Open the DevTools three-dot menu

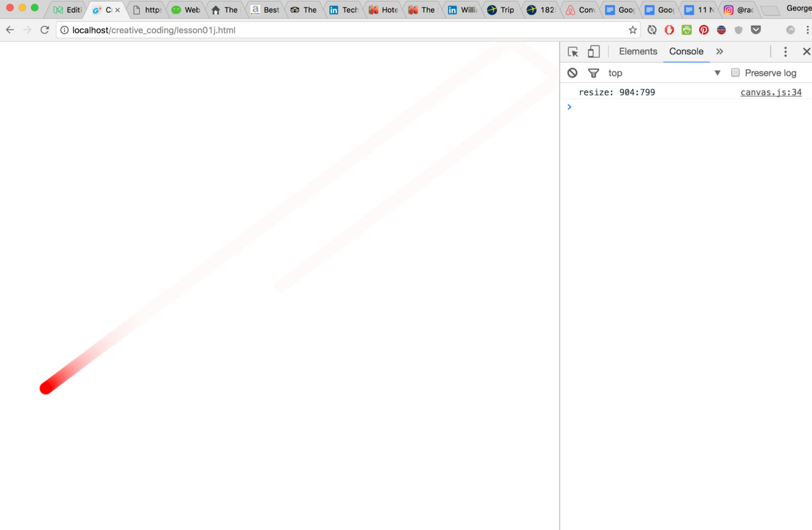[785, 52]
